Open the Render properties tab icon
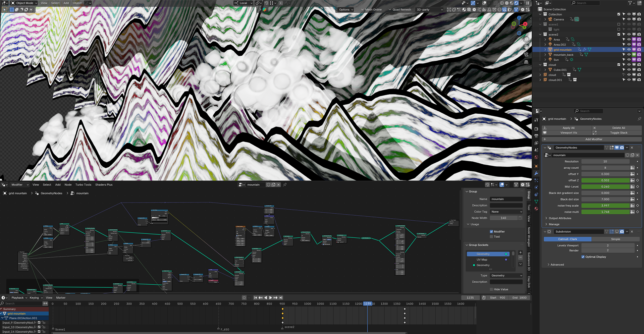644x334 pixels. [536, 129]
